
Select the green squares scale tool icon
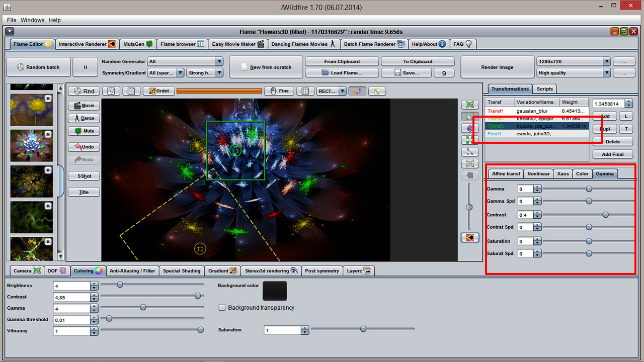click(470, 140)
